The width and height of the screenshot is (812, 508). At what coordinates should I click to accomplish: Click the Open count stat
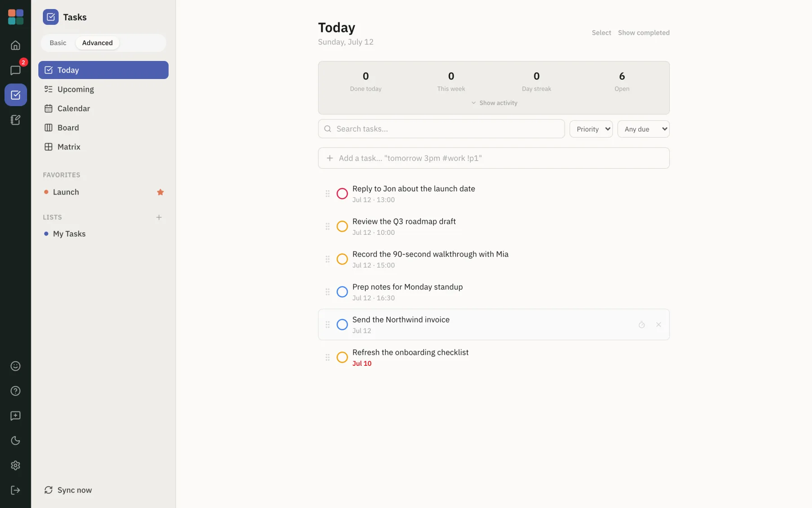(x=622, y=81)
